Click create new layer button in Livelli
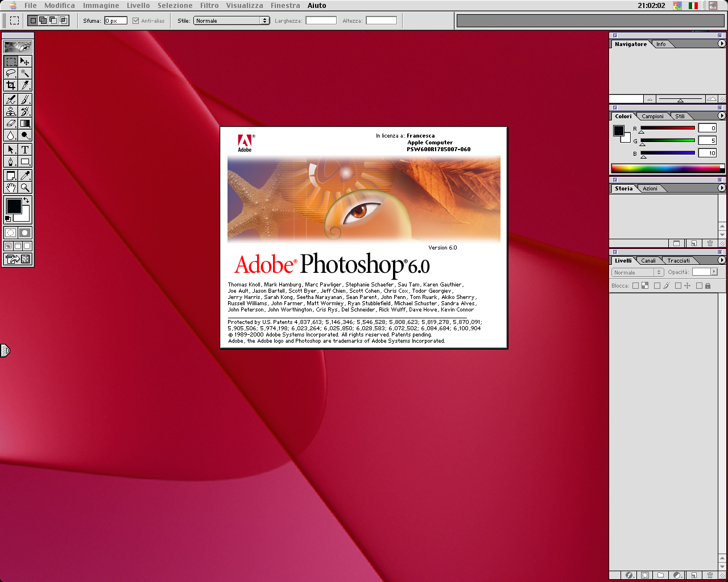The image size is (728, 582). (694, 575)
